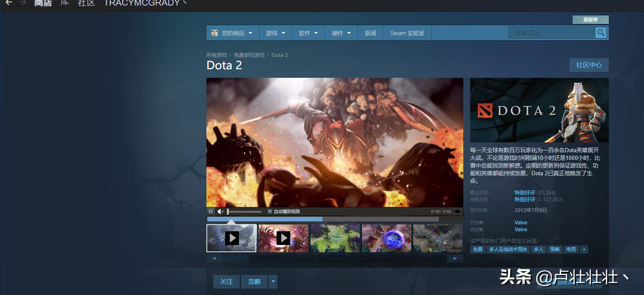Switch to 商店 in top navigation
Viewport: 644px width, 295px height.
tap(43, 3)
